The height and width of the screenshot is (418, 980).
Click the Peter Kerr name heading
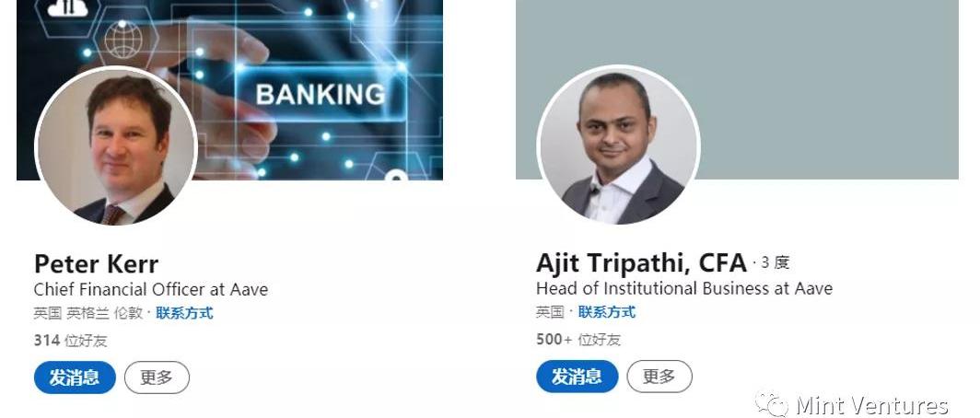tap(96, 264)
